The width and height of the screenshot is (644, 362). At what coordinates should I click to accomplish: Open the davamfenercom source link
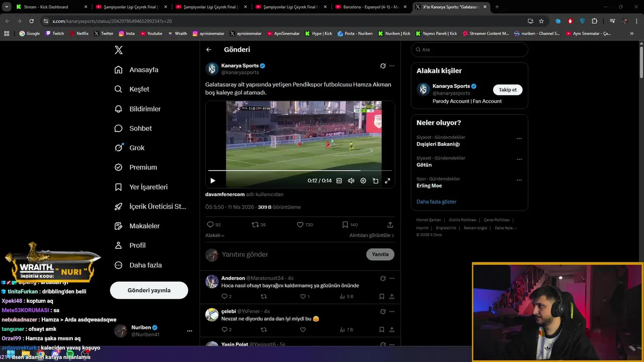point(225,195)
